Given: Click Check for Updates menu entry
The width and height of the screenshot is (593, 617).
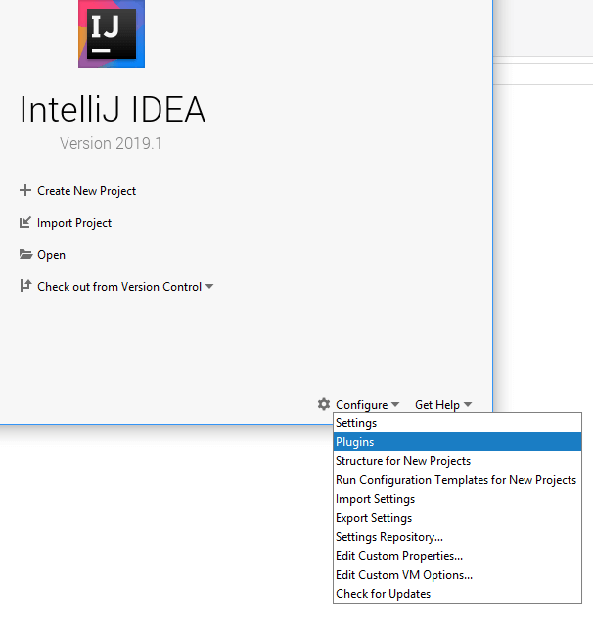Looking at the screenshot, I should (457, 594).
